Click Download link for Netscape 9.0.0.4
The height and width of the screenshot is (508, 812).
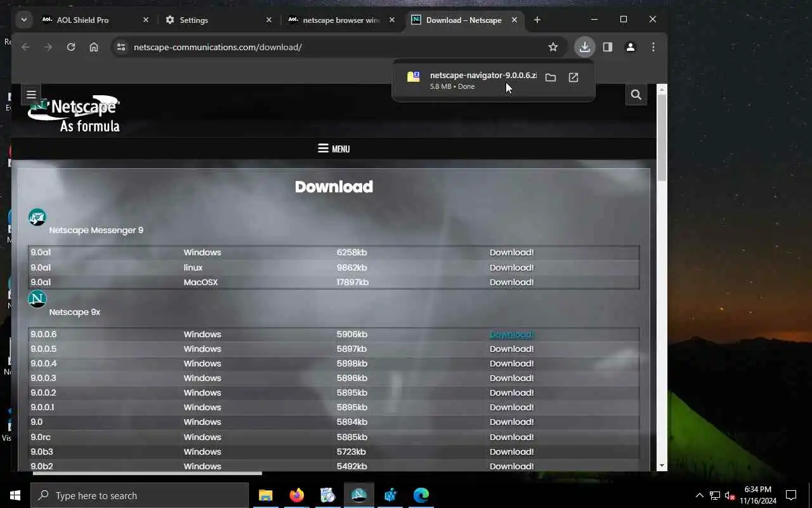tap(511, 363)
